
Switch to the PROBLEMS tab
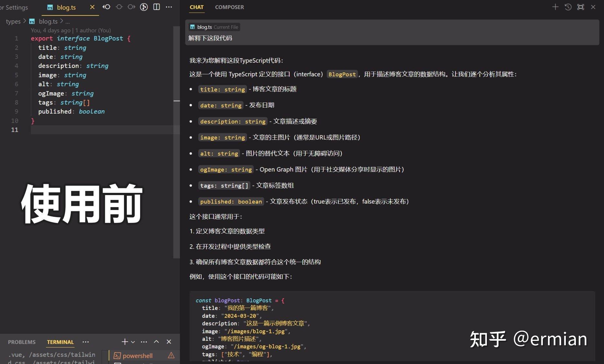pos(21,342)
